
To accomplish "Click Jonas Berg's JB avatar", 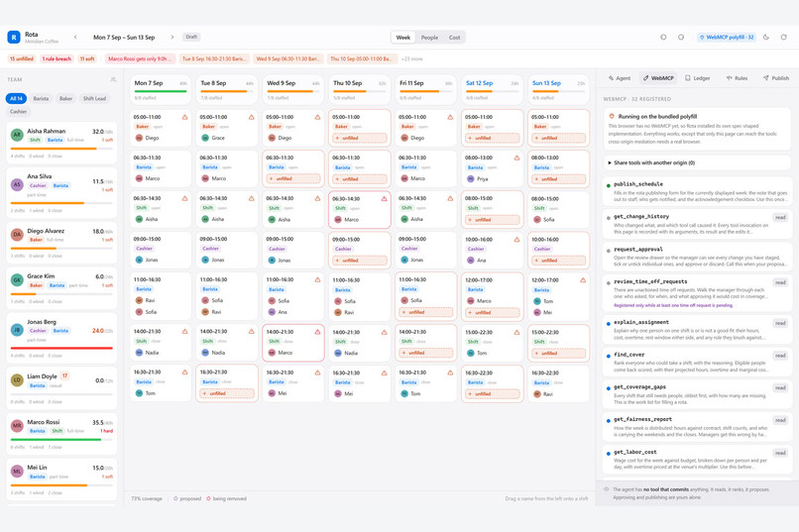I will [x=17, y=330].
